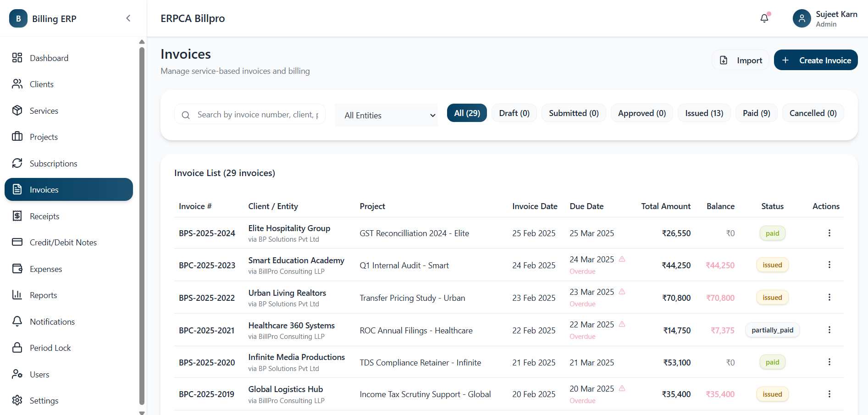Open Settings from the sidebar gear
The width and height of the screenshot is (868, 415).
coord(17,400)
